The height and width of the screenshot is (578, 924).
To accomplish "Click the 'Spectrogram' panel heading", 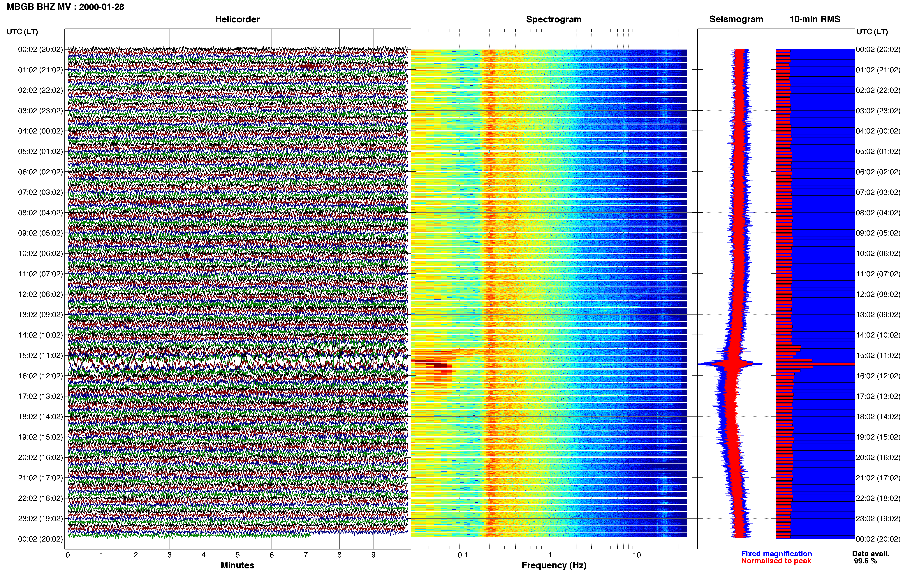I will pyautogui.click(x=554, y=19).
